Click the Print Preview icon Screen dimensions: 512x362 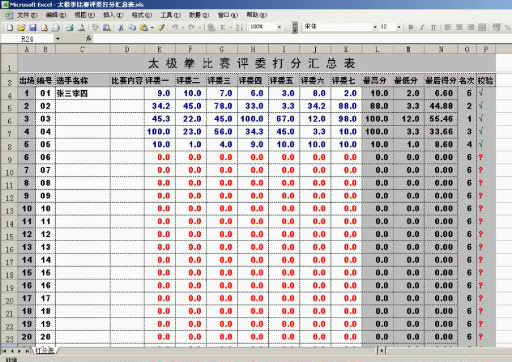81,28
